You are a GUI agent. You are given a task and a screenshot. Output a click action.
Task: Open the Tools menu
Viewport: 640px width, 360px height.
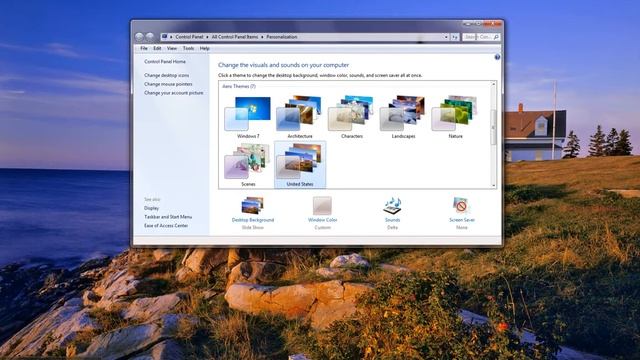(188, 48)
